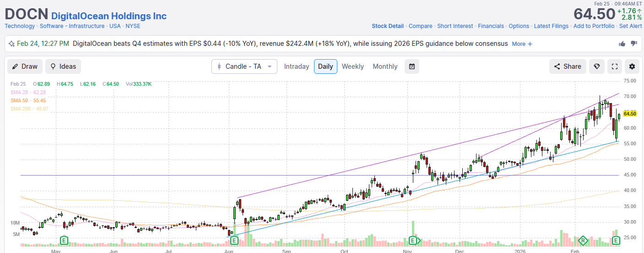
Task: Open the Financials link
Action: point(491,26)
